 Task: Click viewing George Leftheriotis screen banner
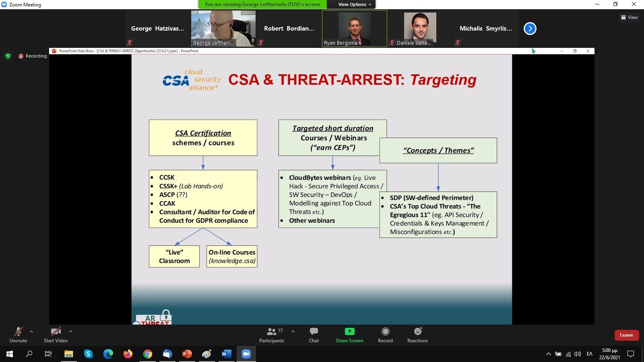pyautogui.click(x=262, y=4)
